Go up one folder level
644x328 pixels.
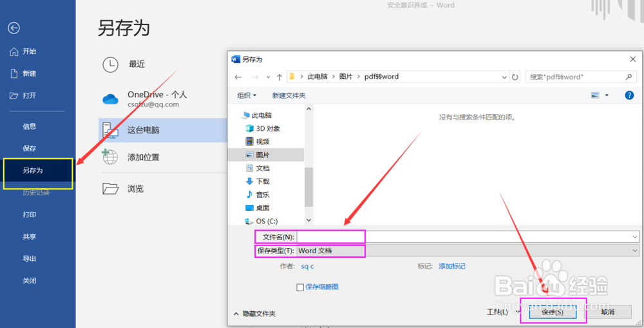[279, 77]
